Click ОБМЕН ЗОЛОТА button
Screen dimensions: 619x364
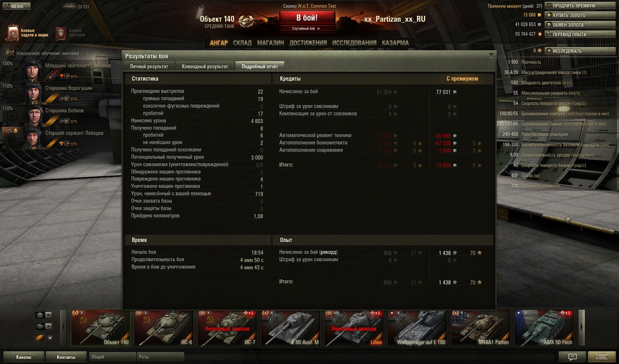point(580,25)
